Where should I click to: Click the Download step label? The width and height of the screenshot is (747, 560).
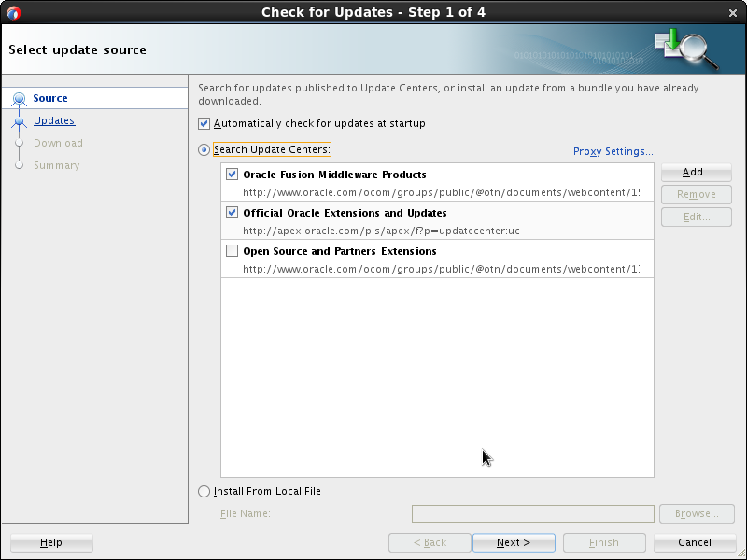coord(58,143)
